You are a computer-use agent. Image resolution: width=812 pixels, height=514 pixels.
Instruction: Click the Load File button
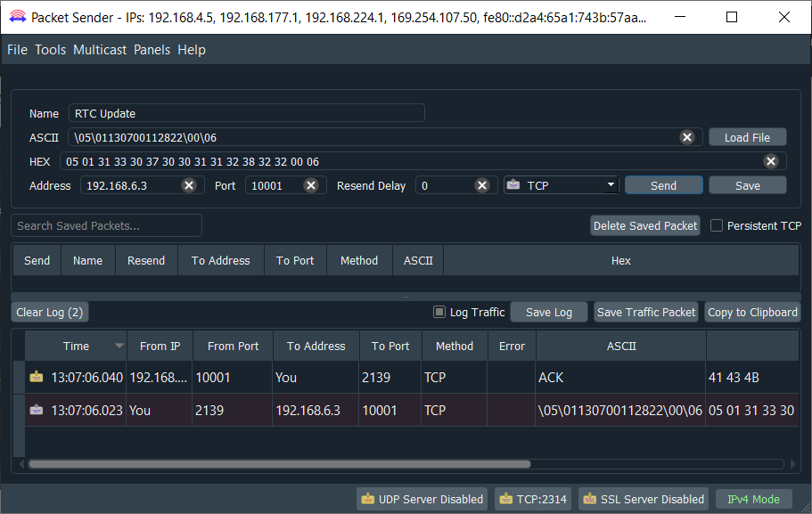[747, 137]
